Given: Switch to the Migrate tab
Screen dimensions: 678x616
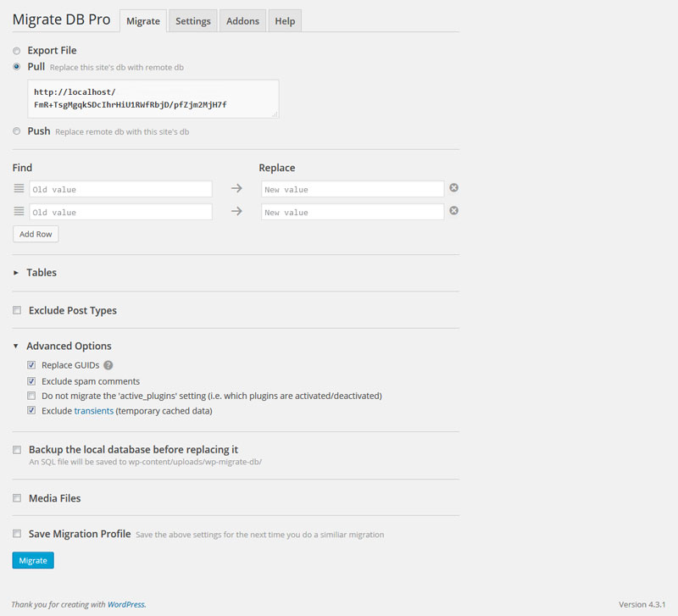Looking at the screenshot, I should [x=143, y=20].
